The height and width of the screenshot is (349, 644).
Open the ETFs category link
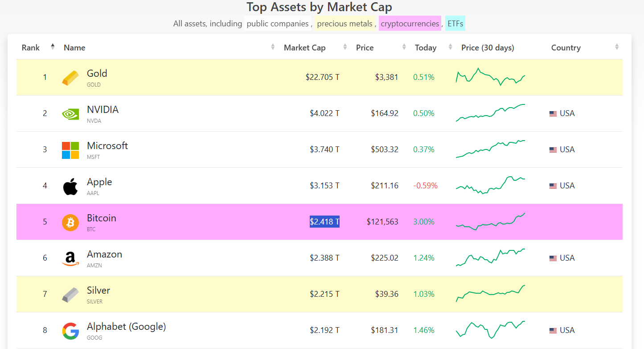455,24
